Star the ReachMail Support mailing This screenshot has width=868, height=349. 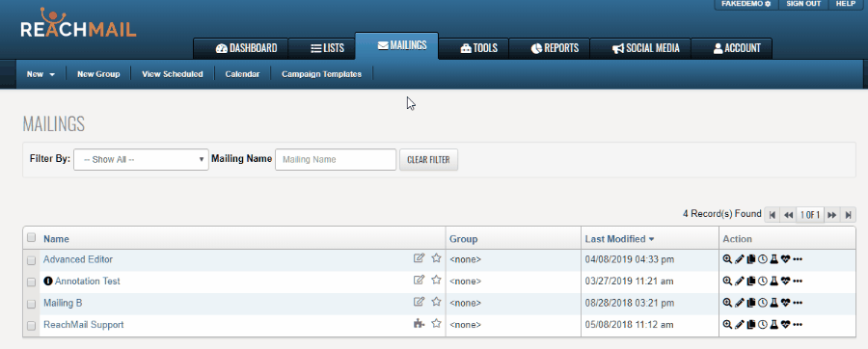click(436, 324)
